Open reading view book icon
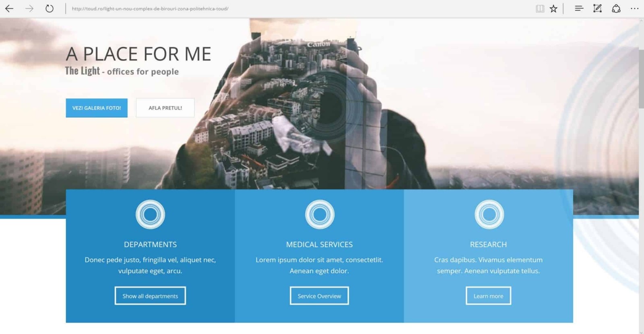644x334 pixels. coord(540,8)
